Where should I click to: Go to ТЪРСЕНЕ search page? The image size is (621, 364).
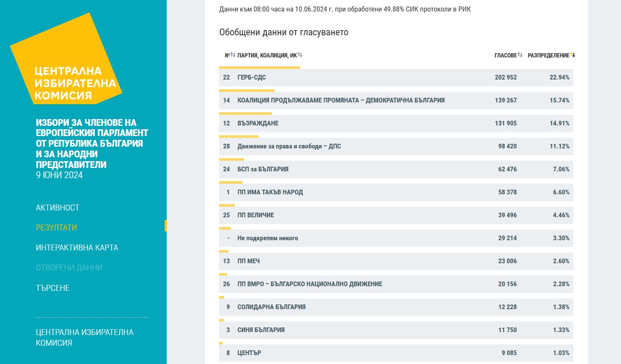coord(52,288)
